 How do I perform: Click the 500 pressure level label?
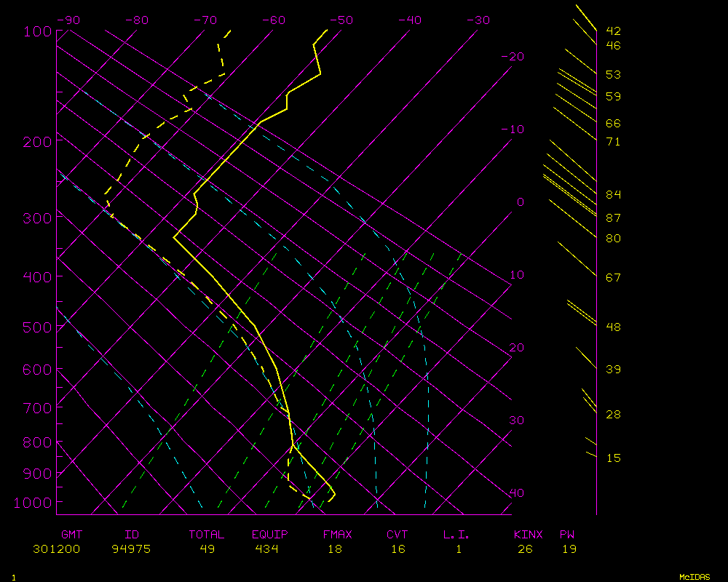(37, 327)
